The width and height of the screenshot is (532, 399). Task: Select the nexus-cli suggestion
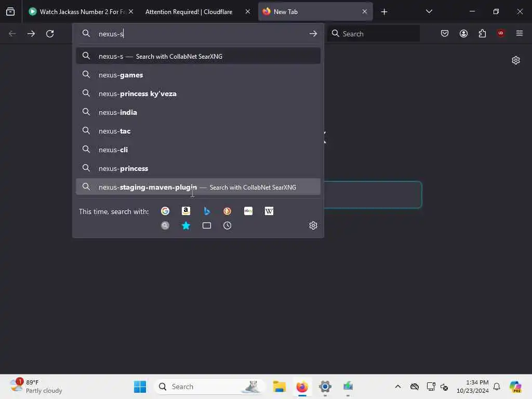(198, 150)
